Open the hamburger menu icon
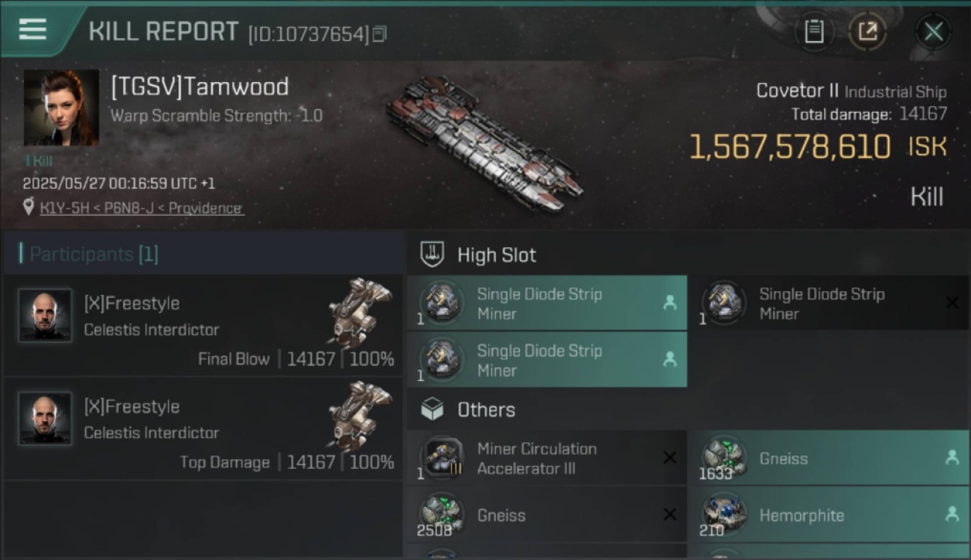 (33, 31)
